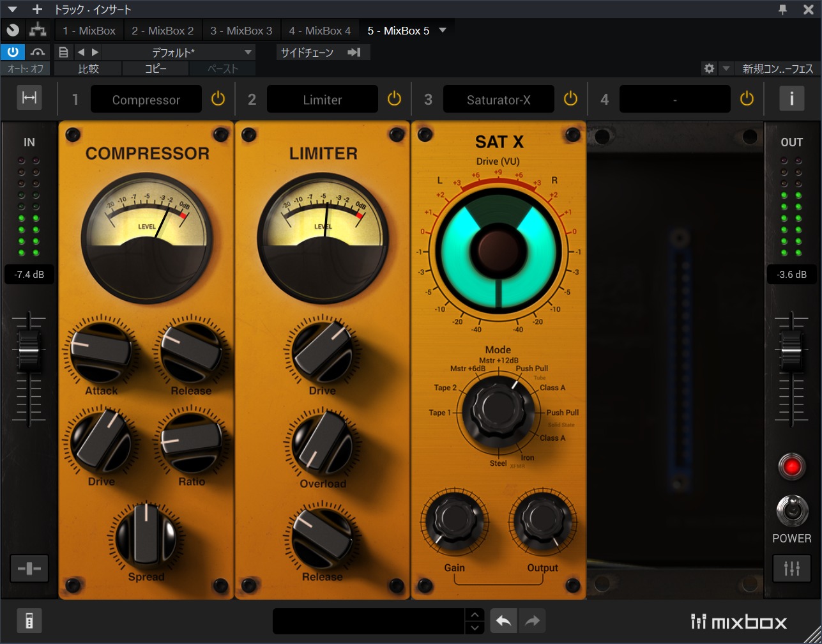This screenshot has width=822, height=644.
Task: Open the デフォルト* preset dropdown
Action: pyautogui.click(x=179, y=52)
